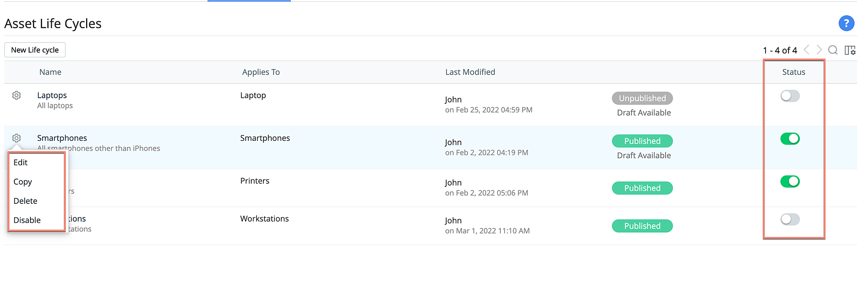The image size is (868, 289).
Task: Click the search magnifier icon
Action: 832,50
